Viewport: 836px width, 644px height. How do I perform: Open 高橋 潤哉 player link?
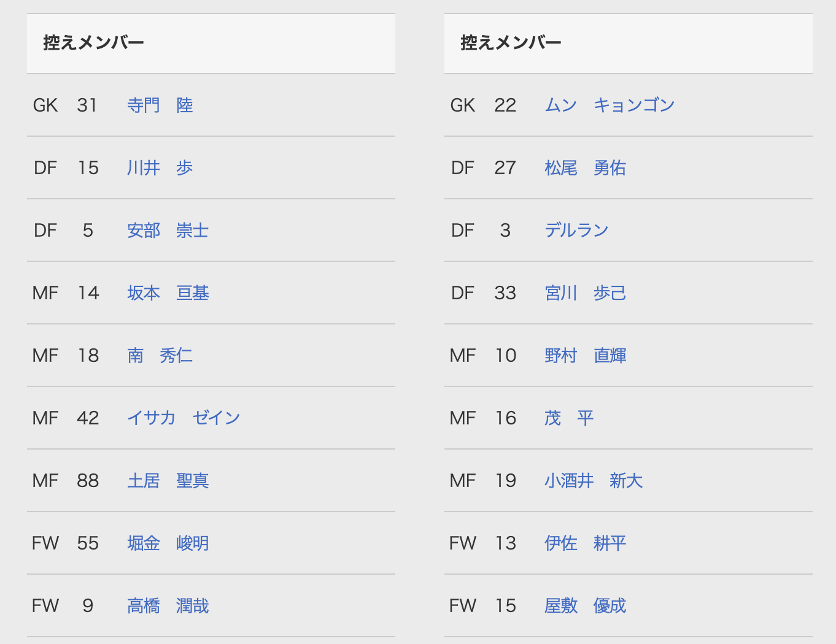pos(168,606)
